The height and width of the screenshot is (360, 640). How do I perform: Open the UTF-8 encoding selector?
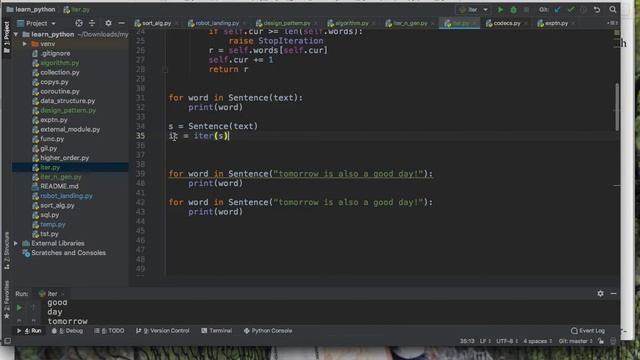[x=507, y=341]
